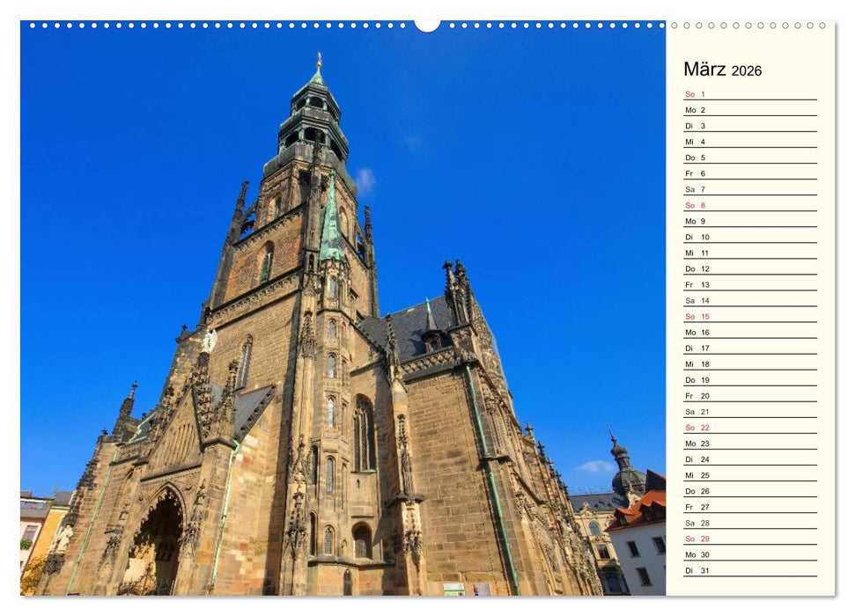This screenshot has width=855, height=616.
Task: Click the Mi 4 date entry
Action: (696, 140)
